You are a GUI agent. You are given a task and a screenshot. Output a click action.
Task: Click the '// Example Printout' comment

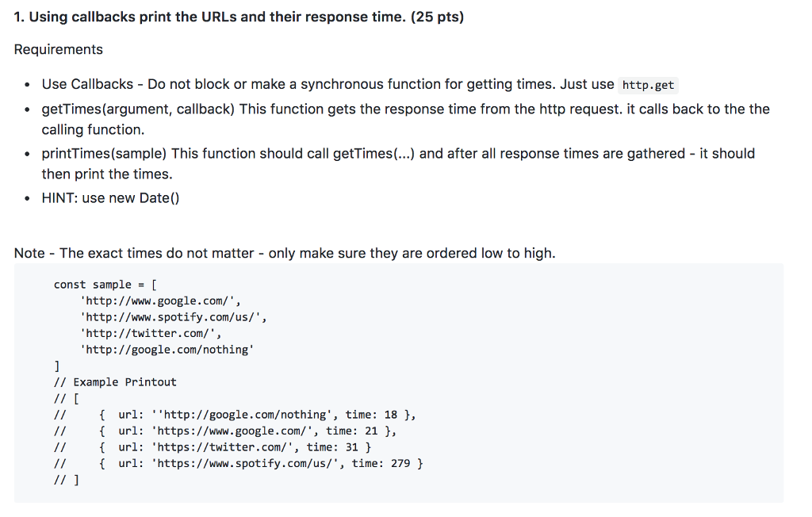115,382
